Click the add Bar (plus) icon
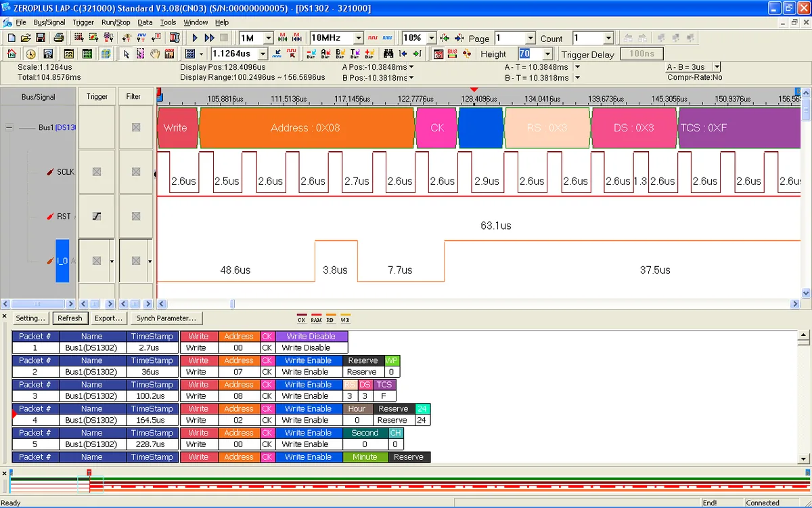812x508 pixels. [x=369, y=54]
